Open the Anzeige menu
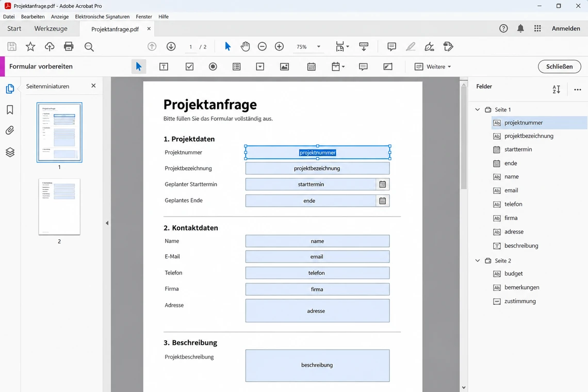Screen dimensions: 588x392 point(60,17)
